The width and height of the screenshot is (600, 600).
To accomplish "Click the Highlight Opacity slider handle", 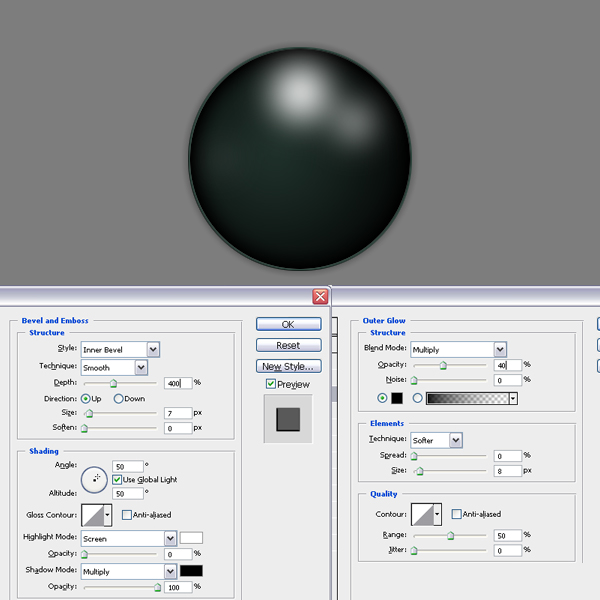I will point(85,554).
